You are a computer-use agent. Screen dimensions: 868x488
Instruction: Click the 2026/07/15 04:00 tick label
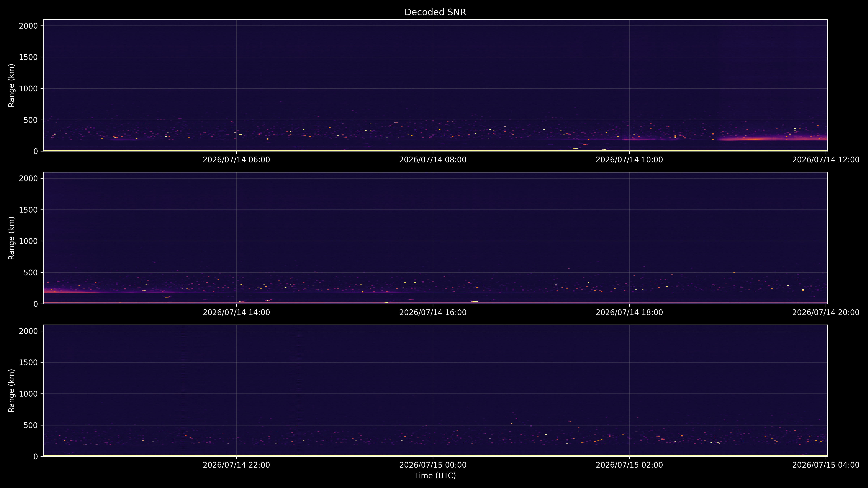tap(826, 465)
